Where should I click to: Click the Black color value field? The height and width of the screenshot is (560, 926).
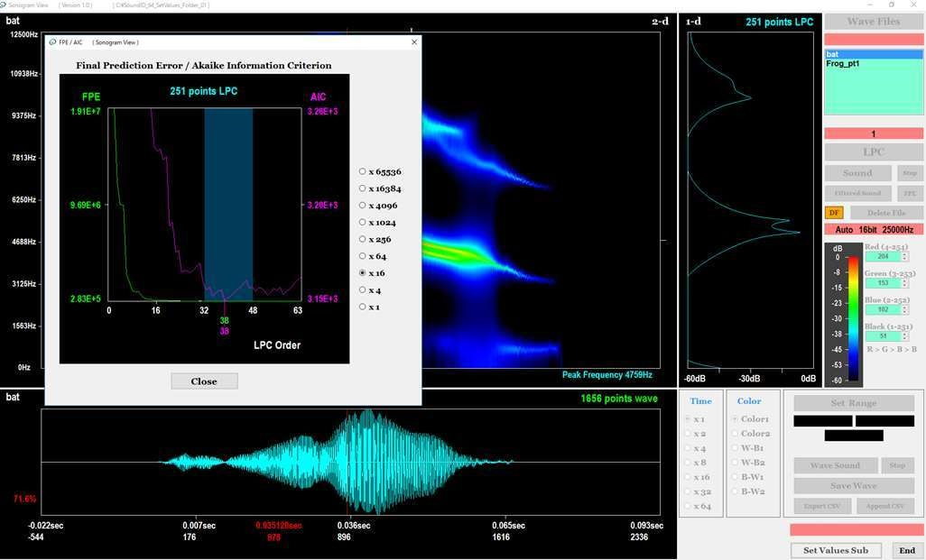pos(880,335)
